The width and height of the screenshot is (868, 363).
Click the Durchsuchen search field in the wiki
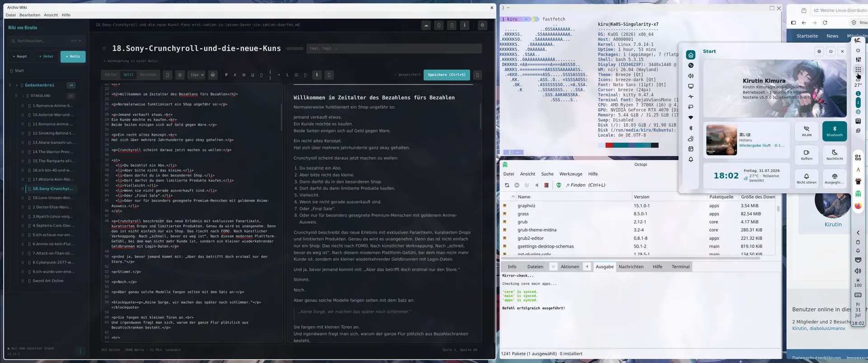[47, 41]
